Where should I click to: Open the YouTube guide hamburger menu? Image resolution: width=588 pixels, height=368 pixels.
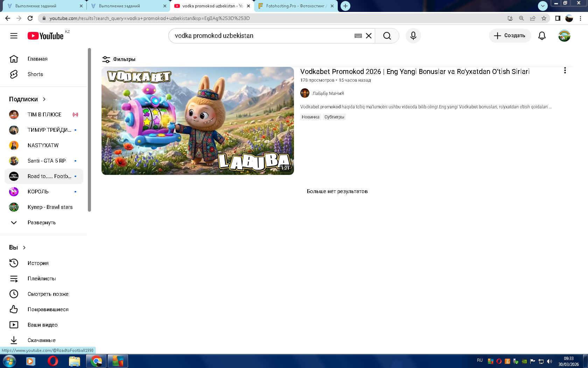click(x=14, y=36)
